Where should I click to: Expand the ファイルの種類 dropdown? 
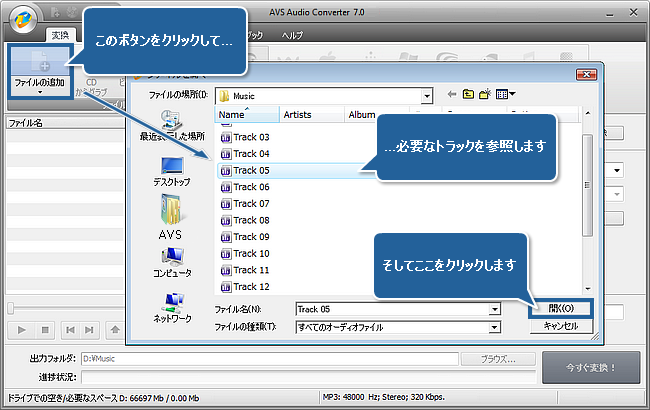[494, 328]
